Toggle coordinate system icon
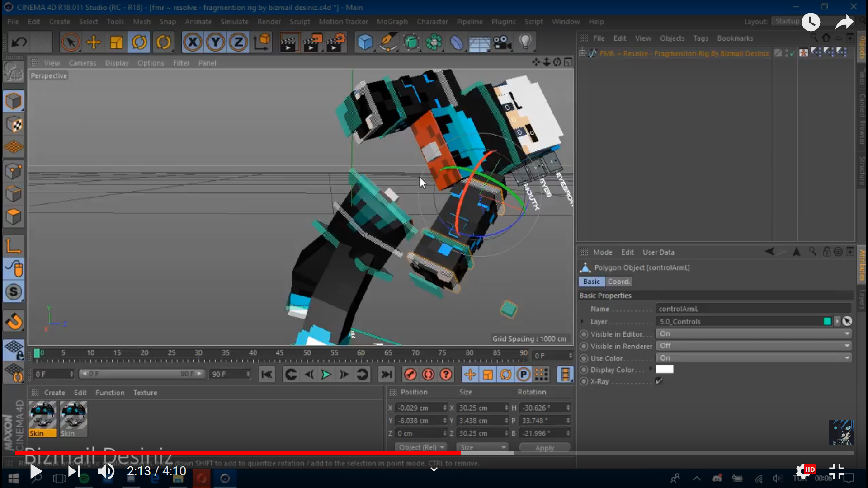This screenshot has width=868, height=488. [262, 42]
